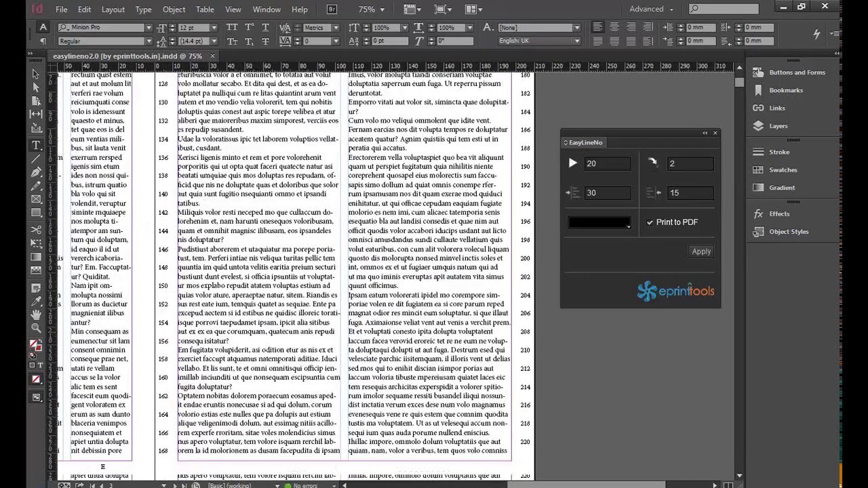Toggle Subscript T button
The image size is (868, 488).
point(249,41)
